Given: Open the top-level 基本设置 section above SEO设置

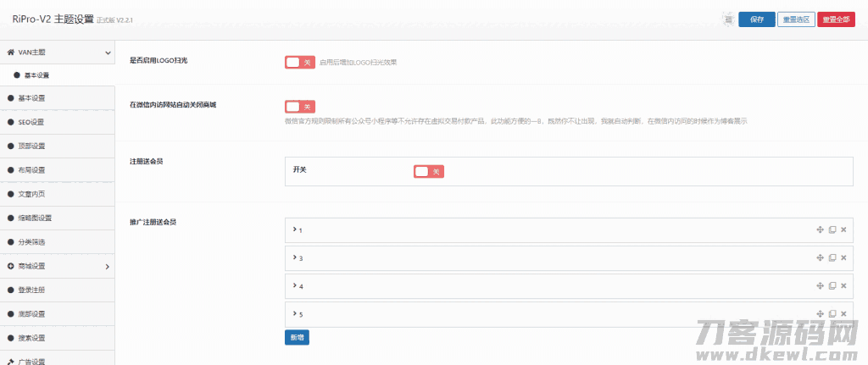Looking at the screenshot, I should [58, 98].
